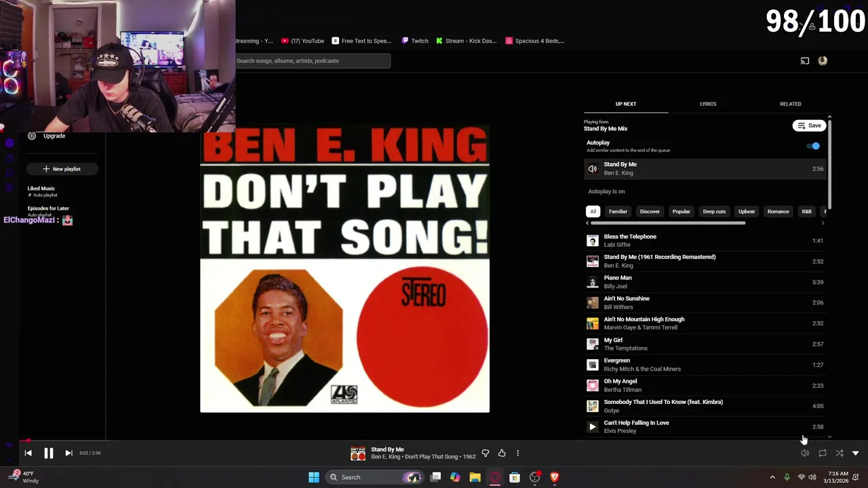Open Spacious 4 Beds bookmark

(535, 41)
